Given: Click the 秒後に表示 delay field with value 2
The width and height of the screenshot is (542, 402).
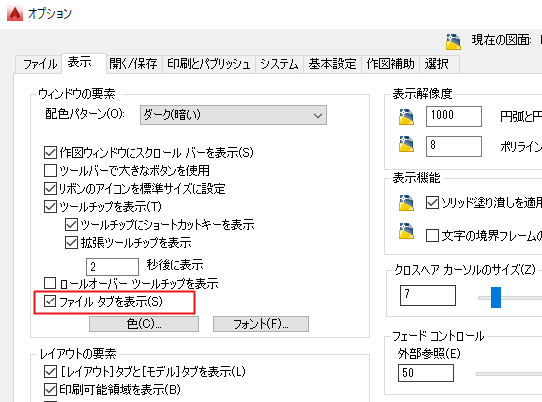Looking at the screenshot, I should pyautogui.click(x=112, y=267).
